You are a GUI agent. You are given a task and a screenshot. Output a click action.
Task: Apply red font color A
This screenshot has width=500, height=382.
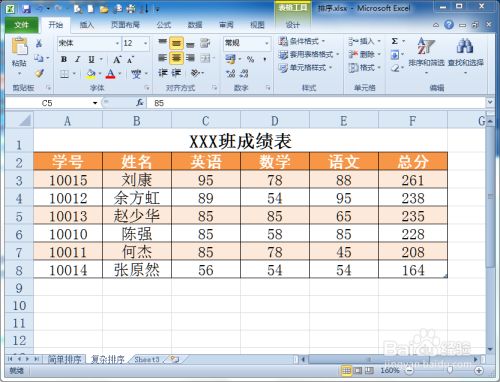click(110, 74)
